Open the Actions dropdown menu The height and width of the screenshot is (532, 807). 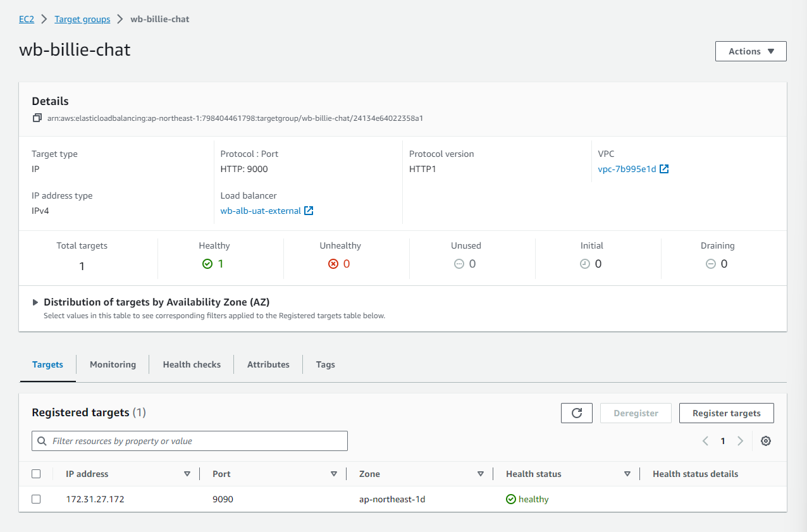pos(751,51)
